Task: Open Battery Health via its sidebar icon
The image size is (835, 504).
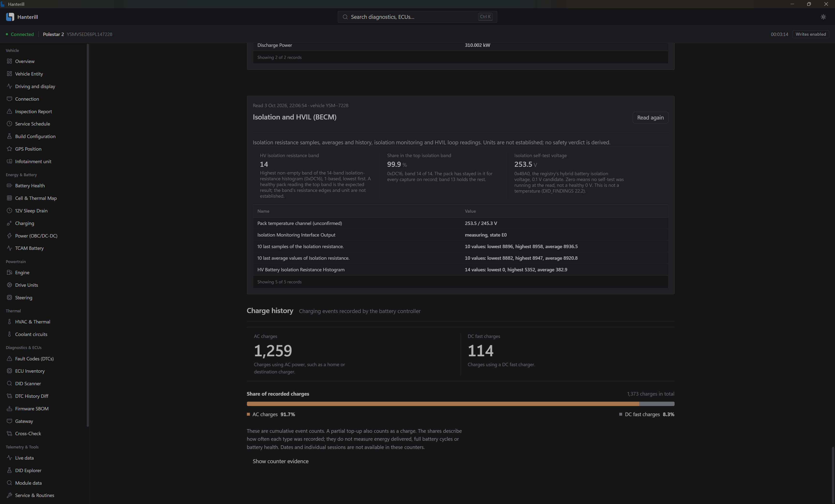Action: pyautogui.click(x=9, y=185)
